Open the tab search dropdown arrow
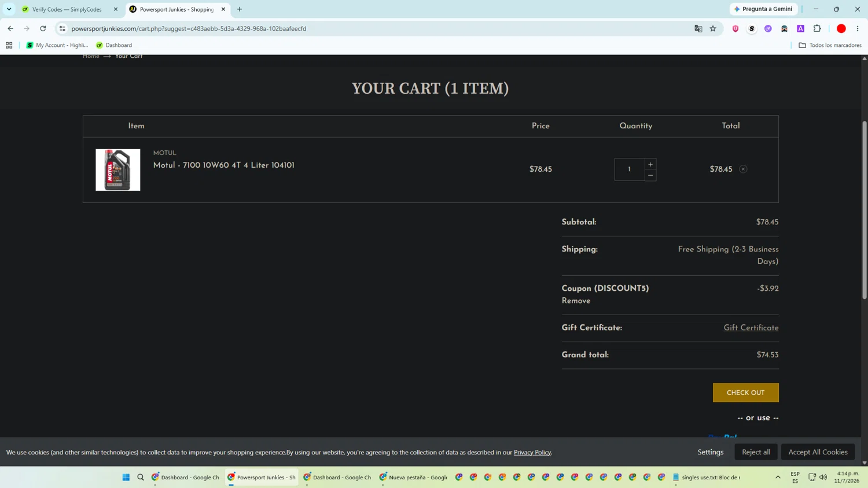 [x=9, y=9]
